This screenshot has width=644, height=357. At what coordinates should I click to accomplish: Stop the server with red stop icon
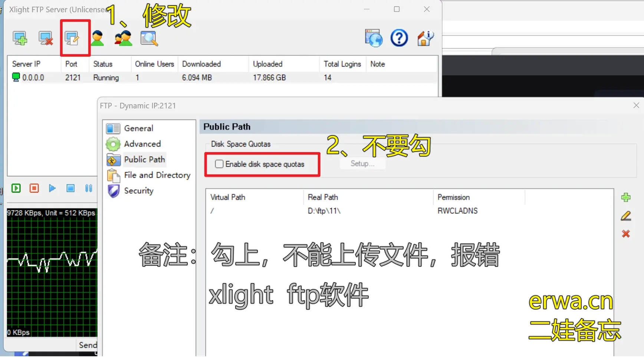pos(34,188)
